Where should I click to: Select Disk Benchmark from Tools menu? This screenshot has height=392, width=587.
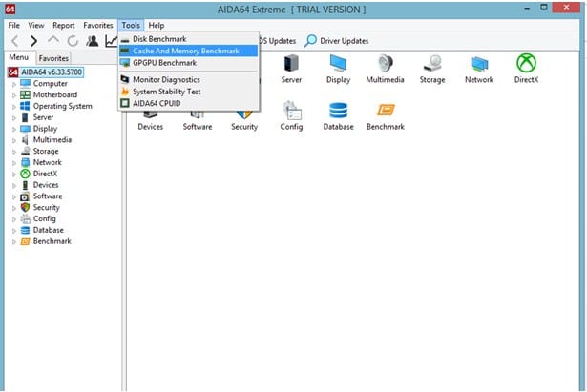coord(188,39)
